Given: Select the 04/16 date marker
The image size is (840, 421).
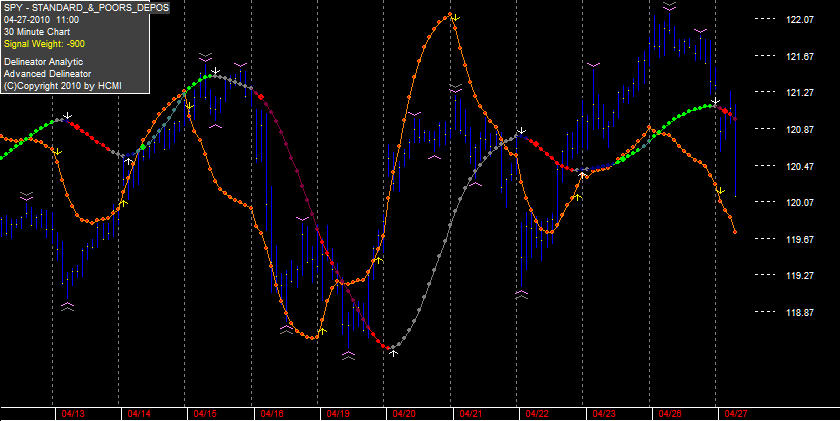Looking at the screenshot, I should click(272, 414).
